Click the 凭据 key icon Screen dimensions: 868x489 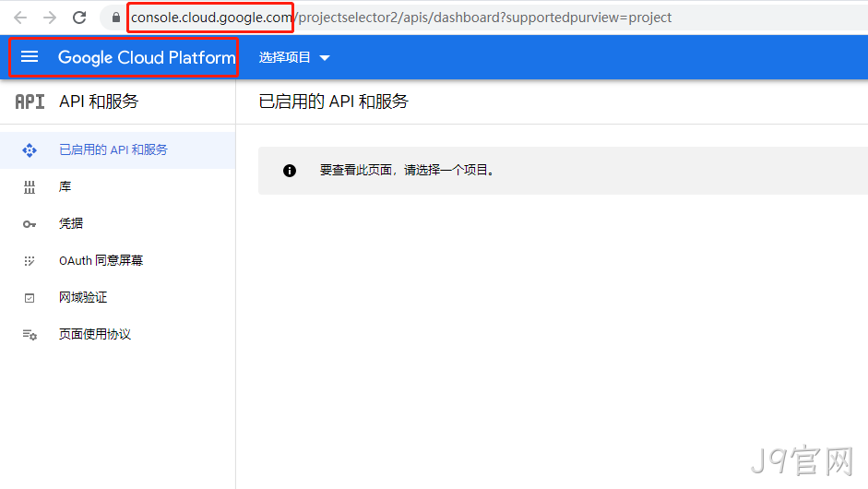[x=30, y=224]
